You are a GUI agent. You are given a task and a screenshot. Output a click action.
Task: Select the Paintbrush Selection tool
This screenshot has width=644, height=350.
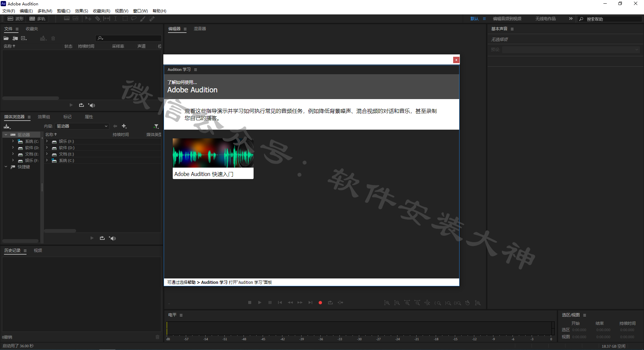(143, 18)
